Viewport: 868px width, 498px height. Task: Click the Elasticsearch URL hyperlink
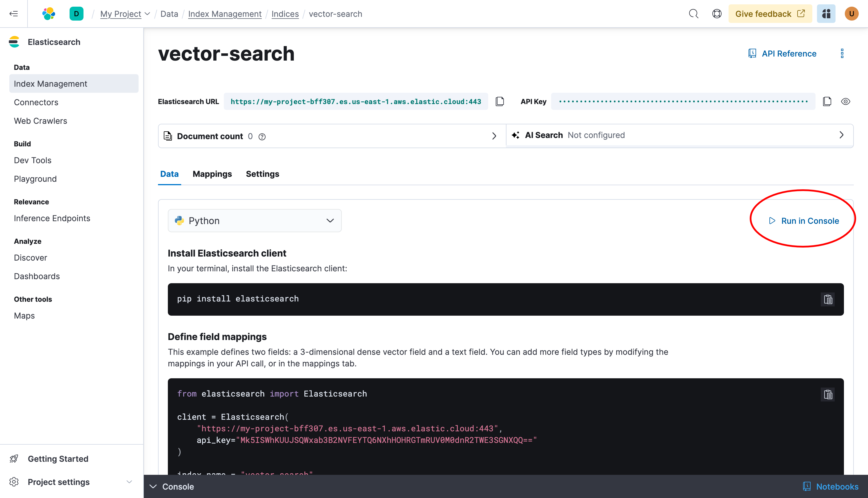[356, 101]
